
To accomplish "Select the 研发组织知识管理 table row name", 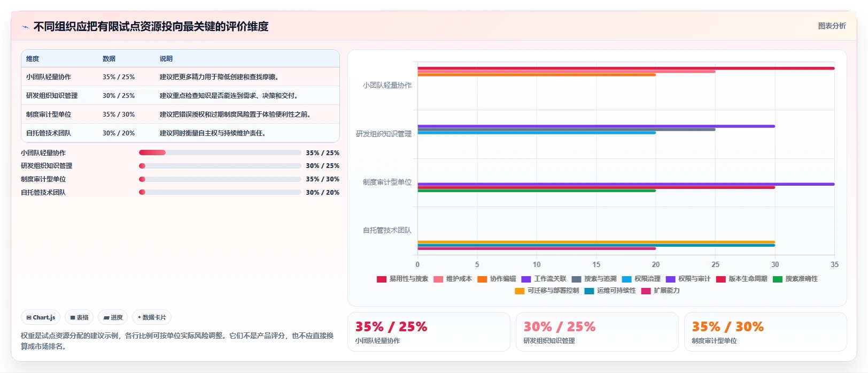I will (52, 96).
